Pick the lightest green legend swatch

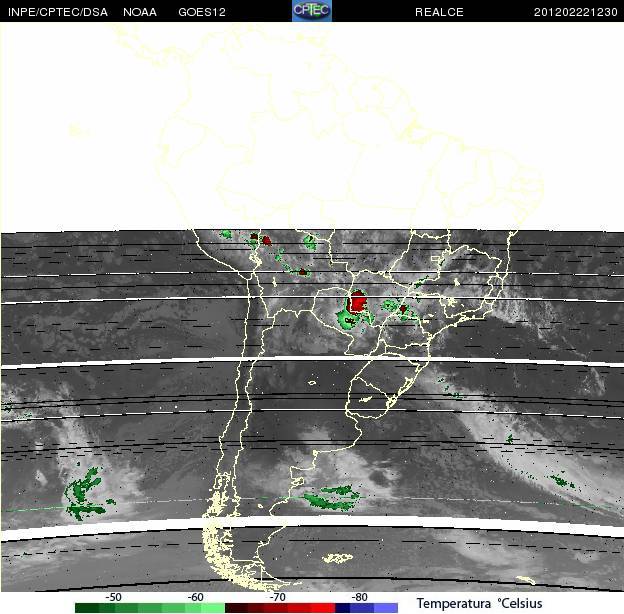pos(213,608)
